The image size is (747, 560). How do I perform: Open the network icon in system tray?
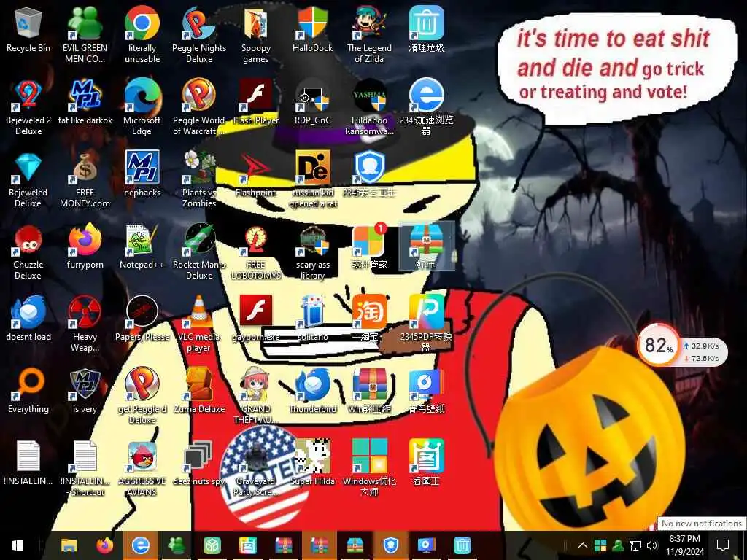635,545
